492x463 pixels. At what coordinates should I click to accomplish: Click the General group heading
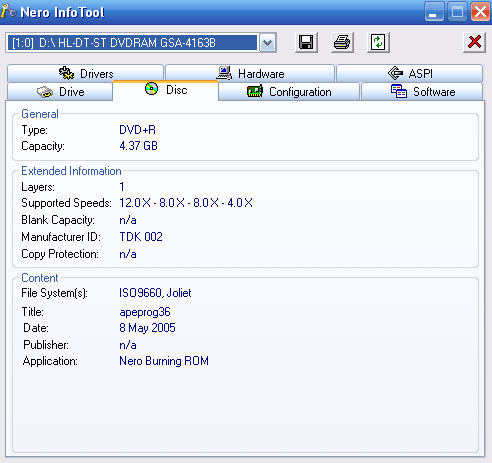[x=40, y=114]
